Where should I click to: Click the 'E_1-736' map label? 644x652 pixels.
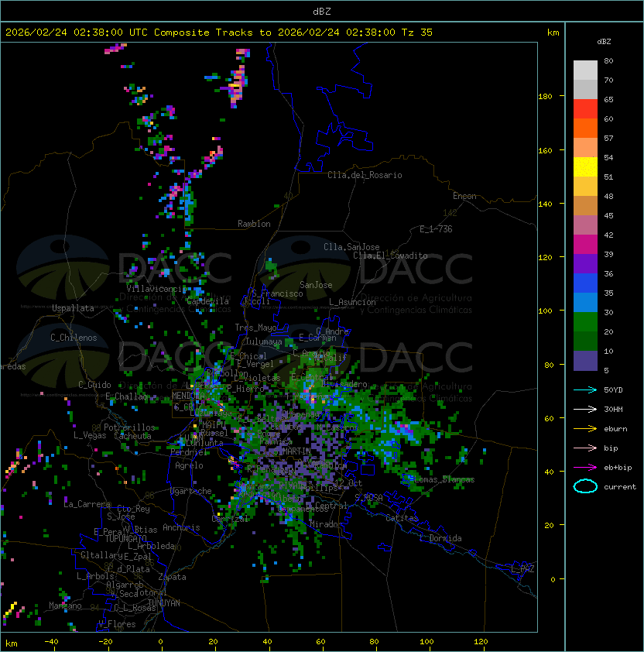point(436,229)
